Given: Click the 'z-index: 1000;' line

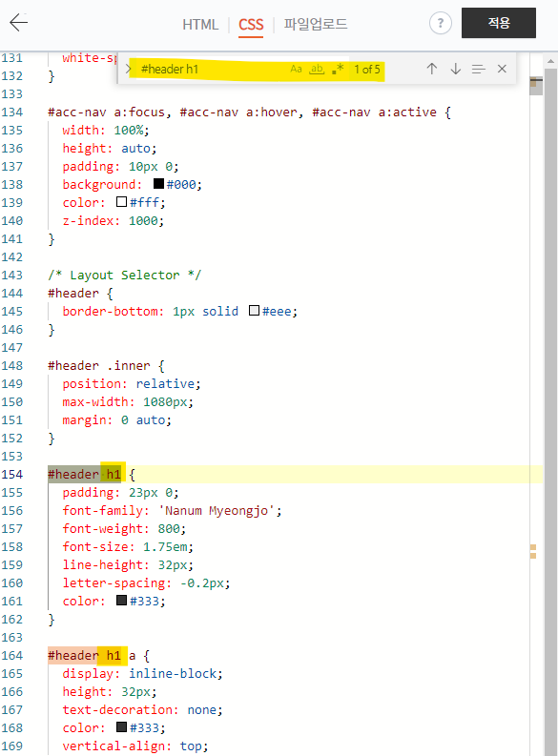Looking at the screenshot, I should [x=114, y=221].
